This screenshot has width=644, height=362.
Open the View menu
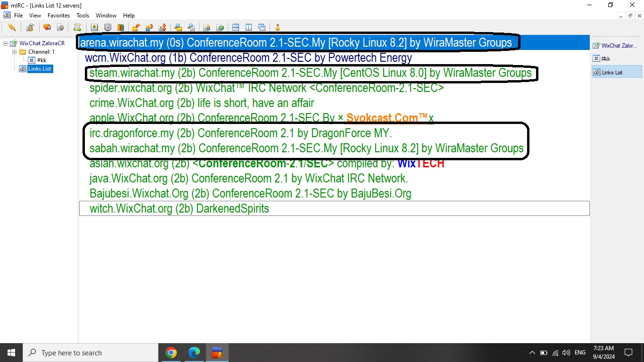tap(35, 16)
